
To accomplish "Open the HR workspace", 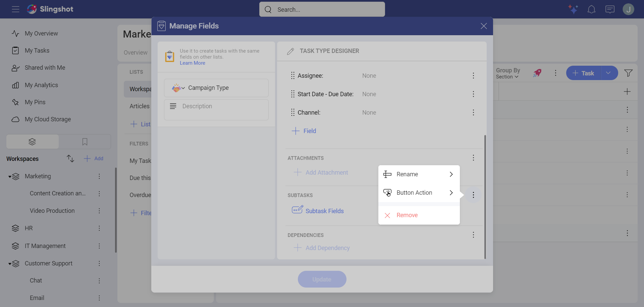I will tap(29, 228).
